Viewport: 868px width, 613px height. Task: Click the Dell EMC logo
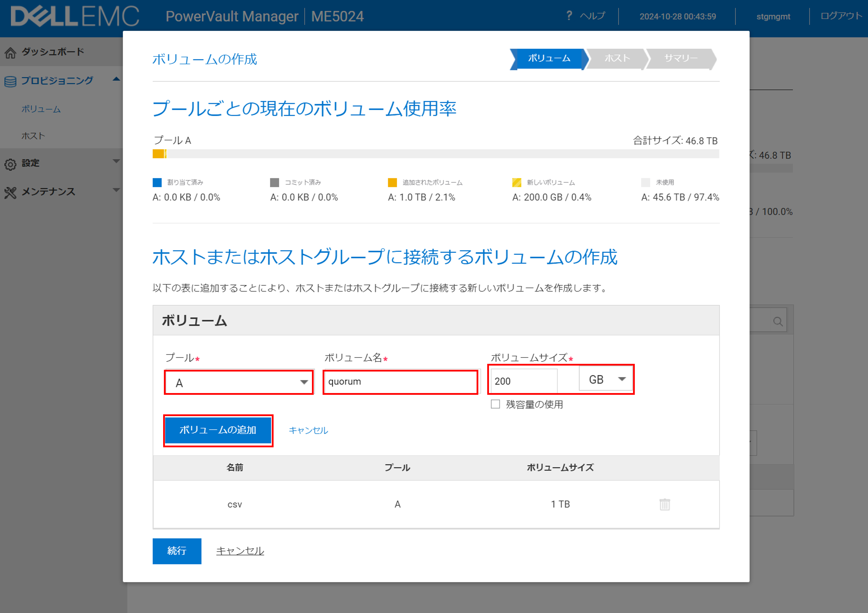(75, 16)
